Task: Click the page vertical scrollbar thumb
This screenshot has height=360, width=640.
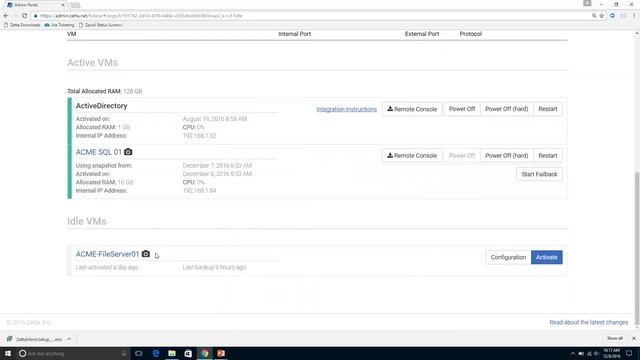Action: click(637, 247)
